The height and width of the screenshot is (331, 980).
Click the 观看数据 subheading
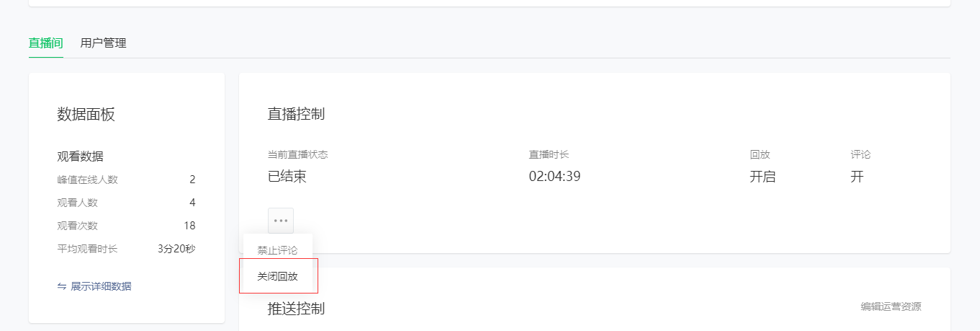click(80, 156)
